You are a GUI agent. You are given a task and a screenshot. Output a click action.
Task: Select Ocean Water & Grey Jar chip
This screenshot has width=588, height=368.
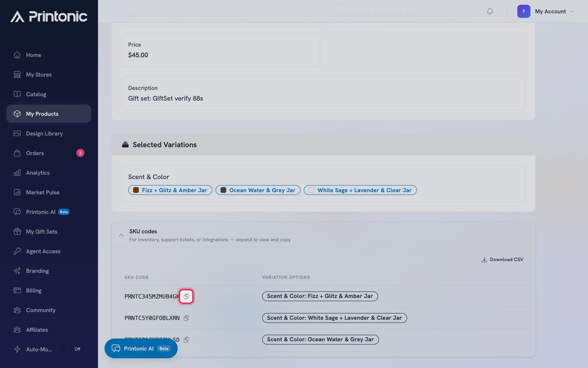258,190
